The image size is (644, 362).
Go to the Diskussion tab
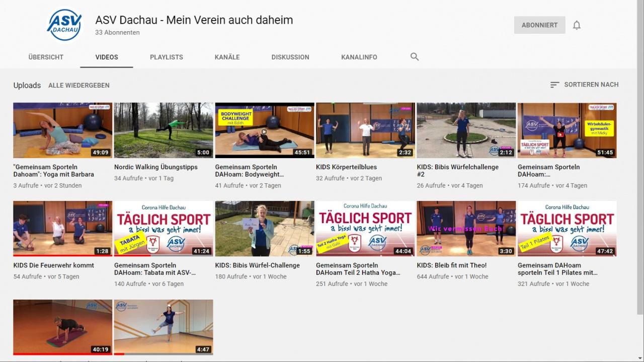[290, 57]
